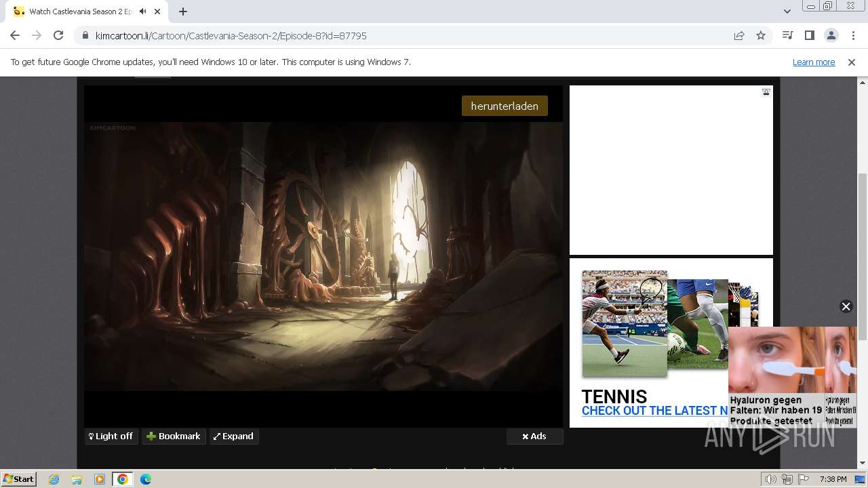Dismiss the Chrome update notification bar
Image resolution: width=868 pixels, height=488 pixels.
point(852,62)
